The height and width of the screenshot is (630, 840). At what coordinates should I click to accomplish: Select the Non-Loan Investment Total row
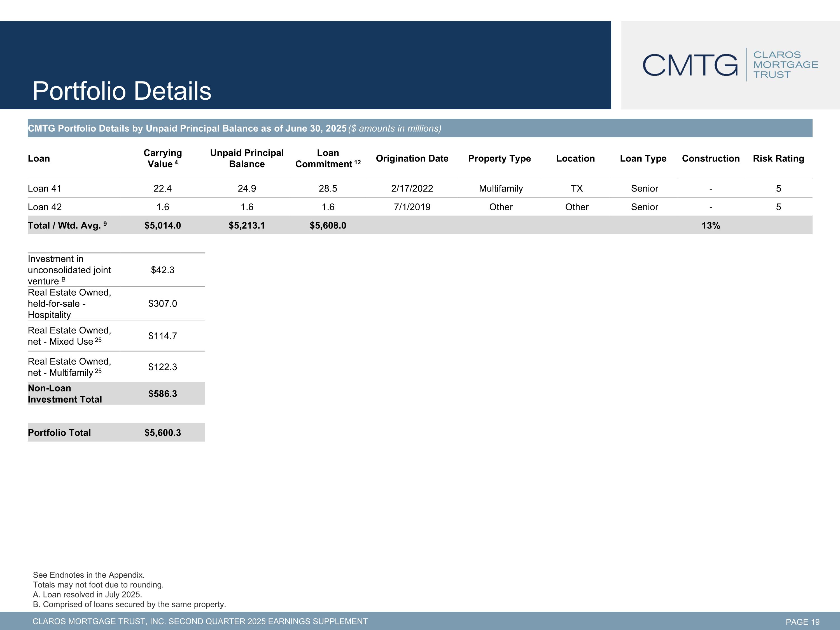pos(116,393)
